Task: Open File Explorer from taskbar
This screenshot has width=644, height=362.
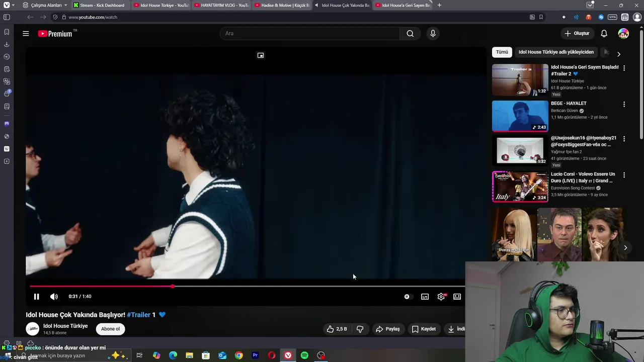Action: [189, 355]
